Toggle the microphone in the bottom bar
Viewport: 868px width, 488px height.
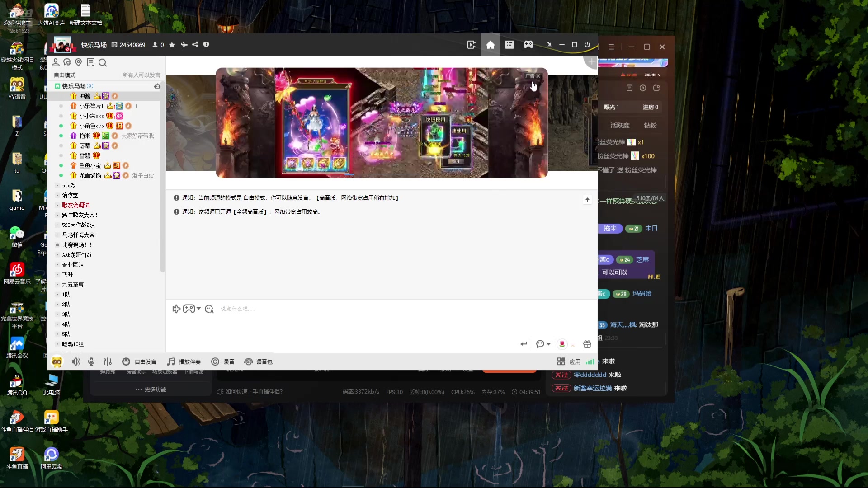(x=91, y=362)
